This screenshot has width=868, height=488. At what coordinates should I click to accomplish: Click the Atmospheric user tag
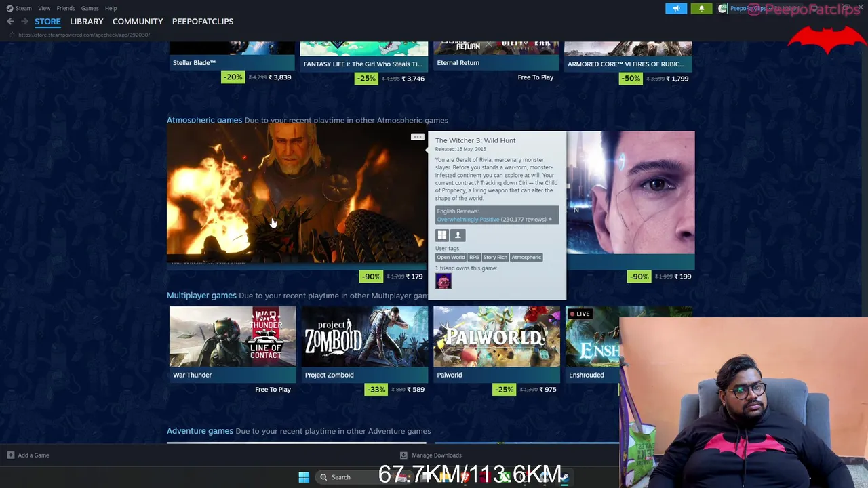tap(526, 258)
